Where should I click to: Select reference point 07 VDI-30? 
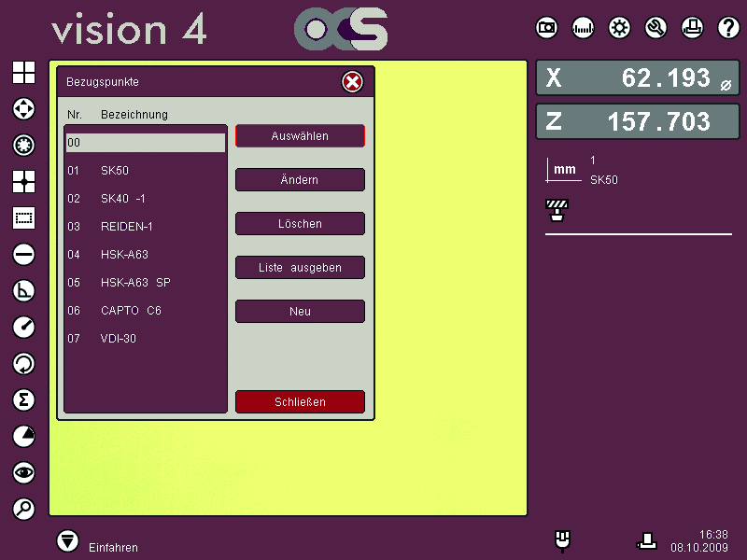pos(146,339)
